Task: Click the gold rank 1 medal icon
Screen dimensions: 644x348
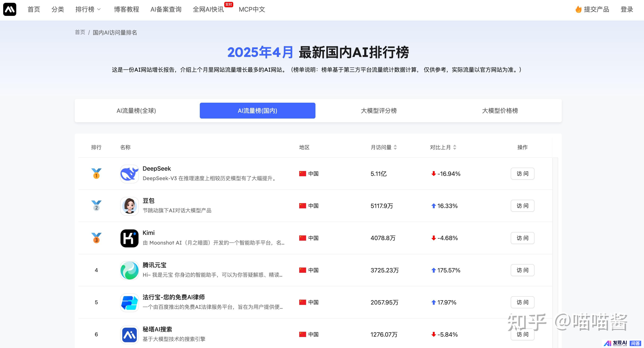Action: (x=96, y=173)
